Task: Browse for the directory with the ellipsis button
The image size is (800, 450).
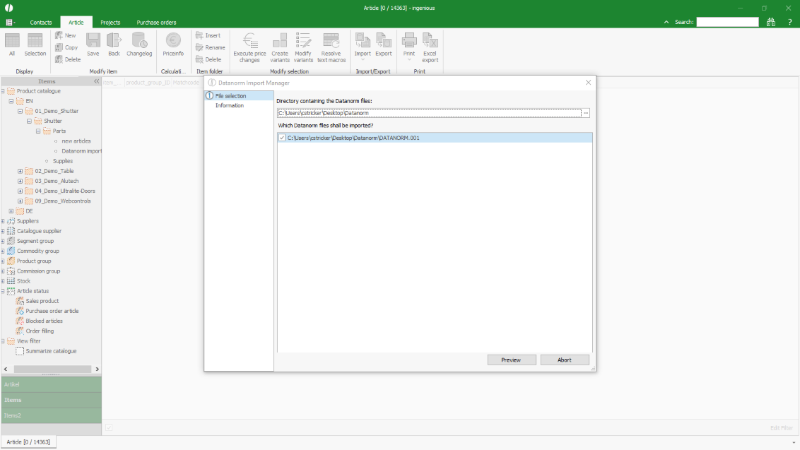Action: [x=586, y=113]
